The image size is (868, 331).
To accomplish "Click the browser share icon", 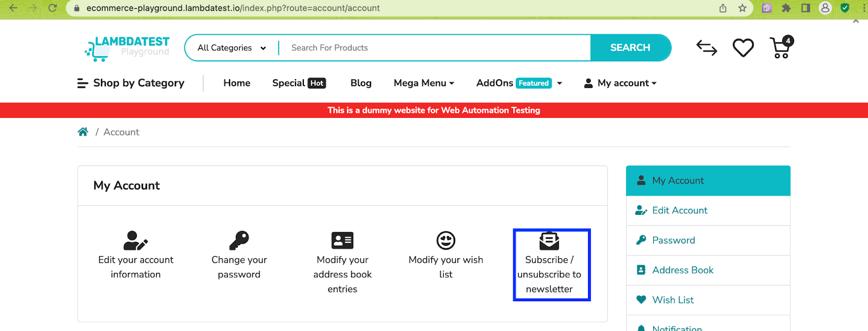I will (723, 8).
